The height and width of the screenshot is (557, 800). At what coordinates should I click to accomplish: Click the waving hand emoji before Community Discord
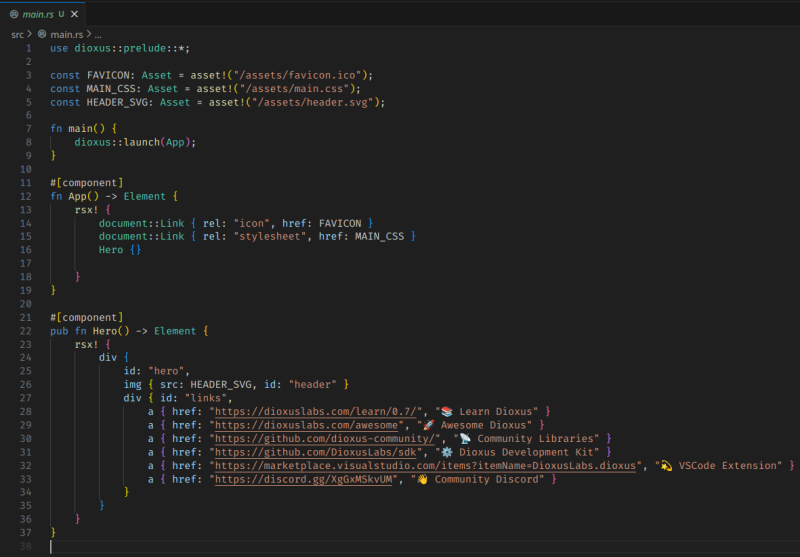(x=421, y=480)
